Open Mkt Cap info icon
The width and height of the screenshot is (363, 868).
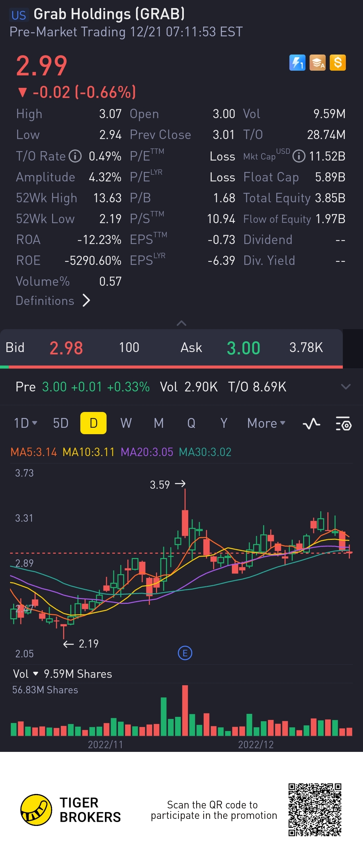coord(298,157)
